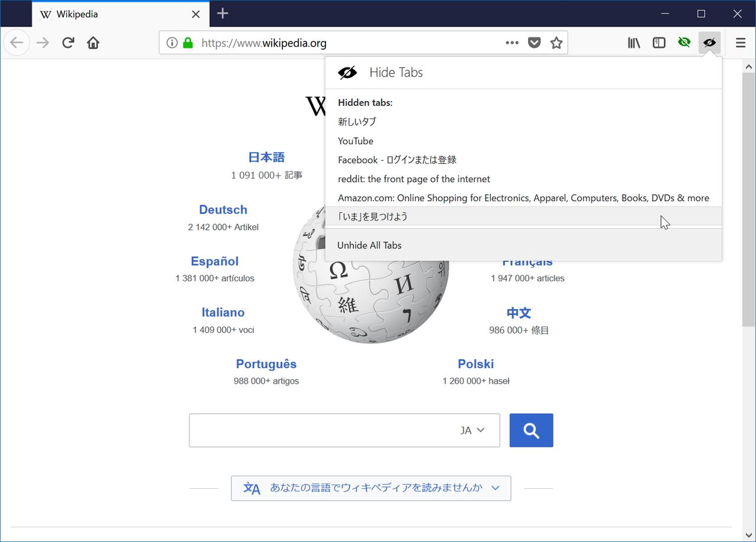Click the page actions ellipsis in address bar
This screenshot has width=756, height=542.
pos(511,43)
